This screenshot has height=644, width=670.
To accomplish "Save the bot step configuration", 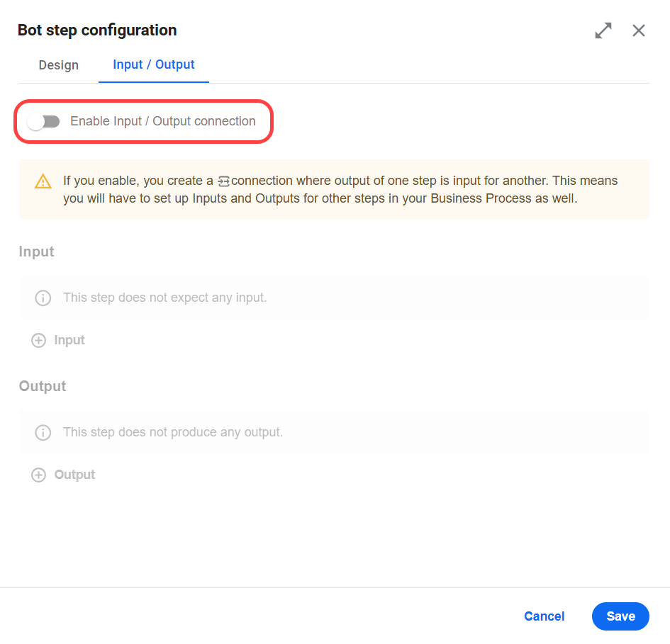I will tap(620, 616).
